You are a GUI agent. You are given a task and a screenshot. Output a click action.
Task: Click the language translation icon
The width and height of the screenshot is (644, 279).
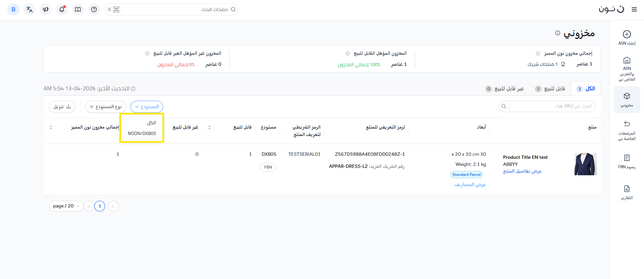(30, 9)
